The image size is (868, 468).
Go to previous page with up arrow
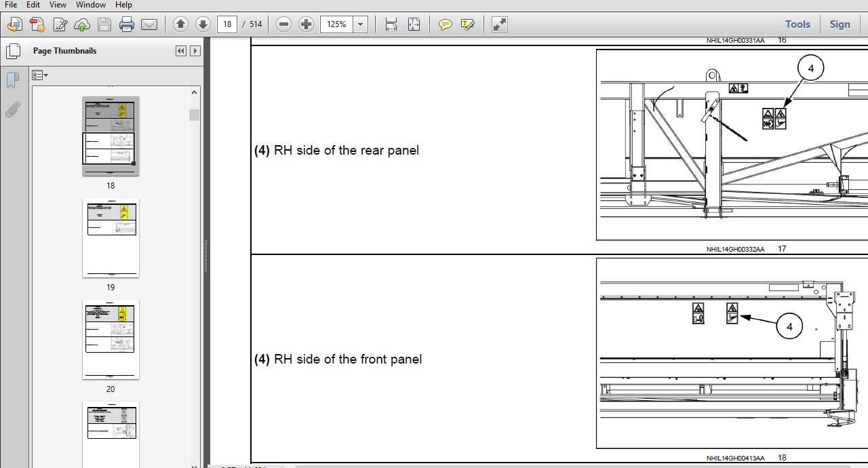pyautogui.click(x=180, y=24)
